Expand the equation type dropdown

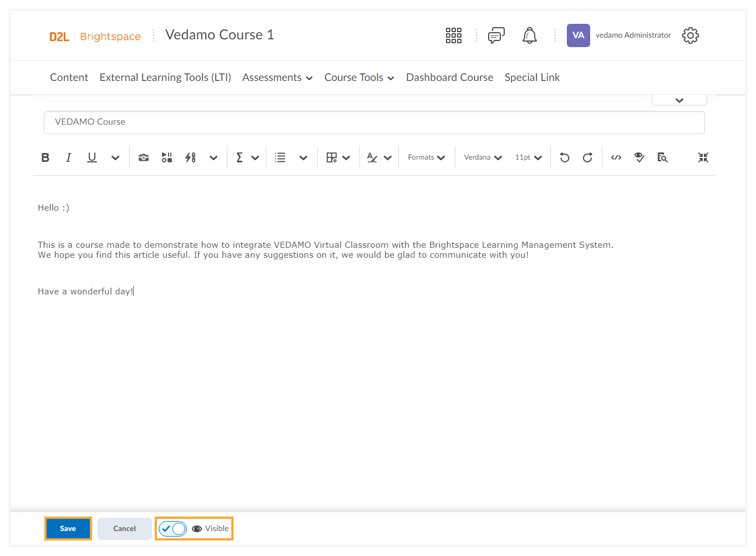click(x=255, y=157)
